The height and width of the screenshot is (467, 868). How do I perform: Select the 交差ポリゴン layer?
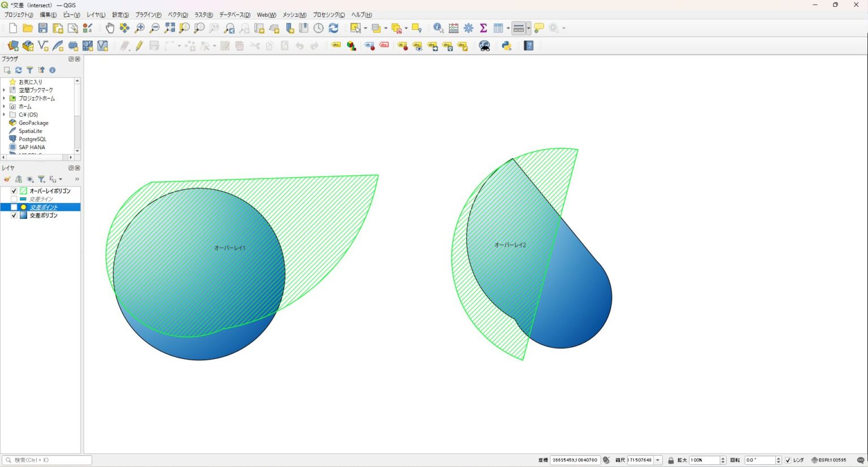[x=44, y=215]
